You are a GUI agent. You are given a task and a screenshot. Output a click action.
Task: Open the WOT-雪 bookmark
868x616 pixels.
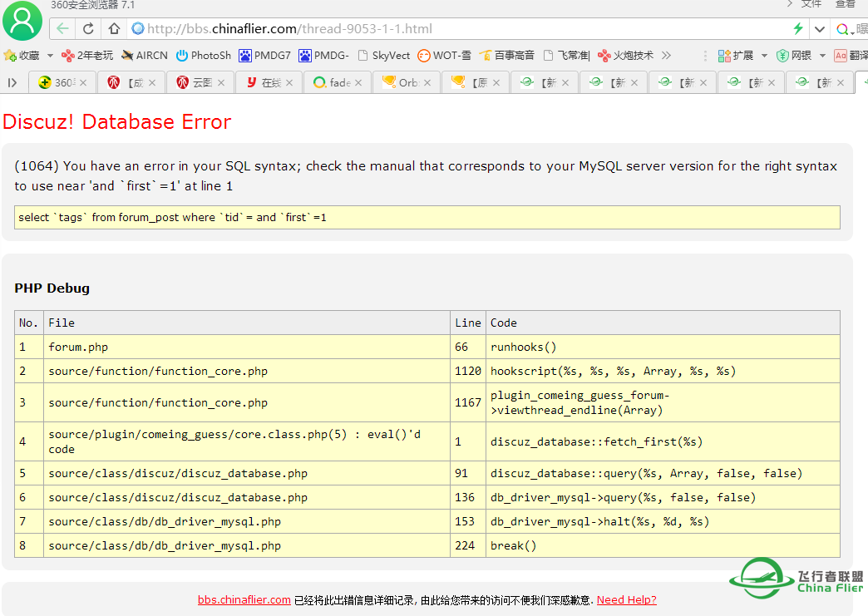(x=445, y=56)
